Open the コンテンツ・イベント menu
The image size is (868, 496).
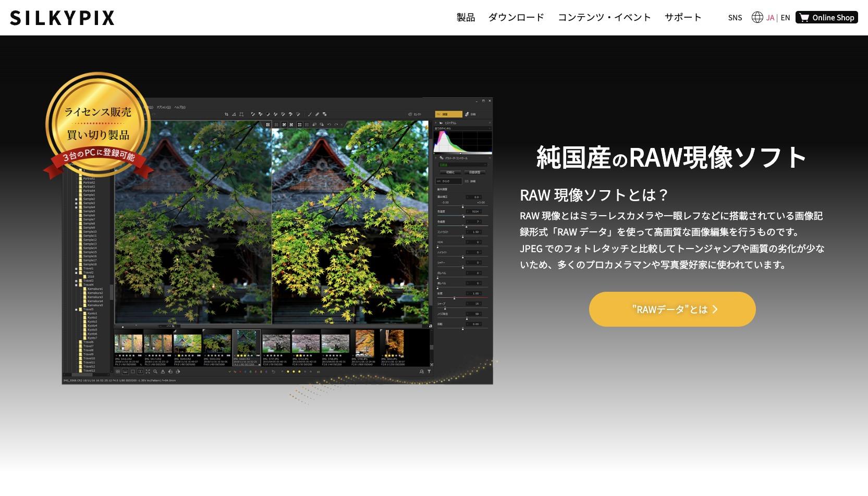(x=604, y=18)
